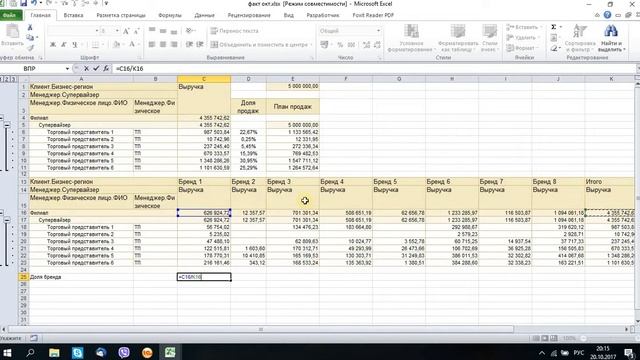
Task: Open the font size dropdown
Action: point(117,31)
